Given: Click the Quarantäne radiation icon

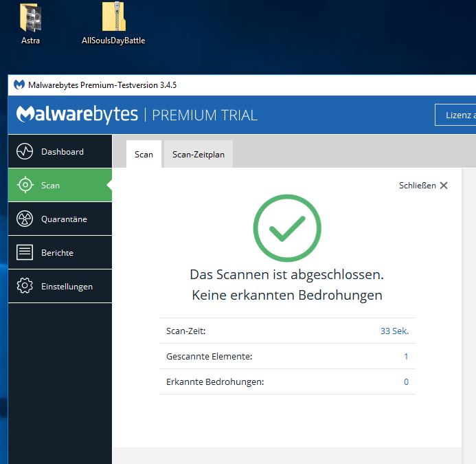Looking at the screenshot, I should [25, 219].
